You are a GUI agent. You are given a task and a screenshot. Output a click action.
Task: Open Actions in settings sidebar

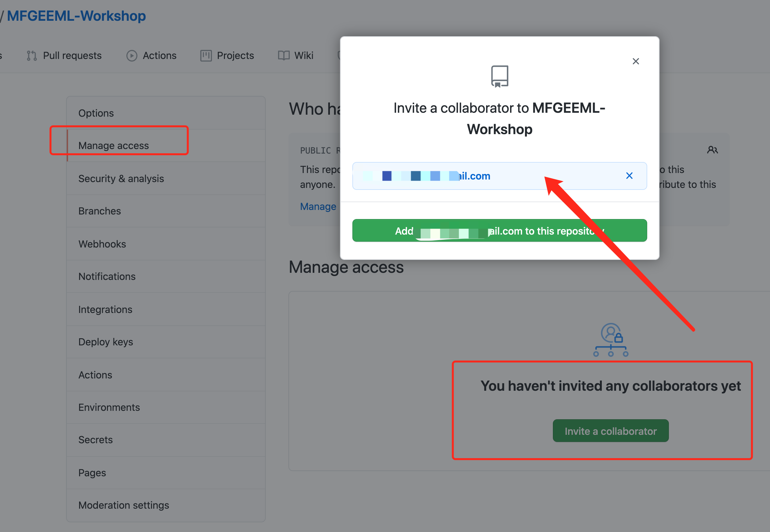point(166,374)
